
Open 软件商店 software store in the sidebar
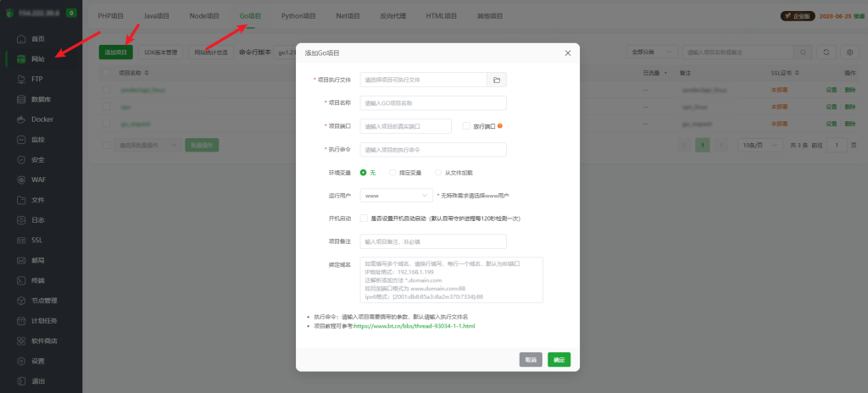44,340
